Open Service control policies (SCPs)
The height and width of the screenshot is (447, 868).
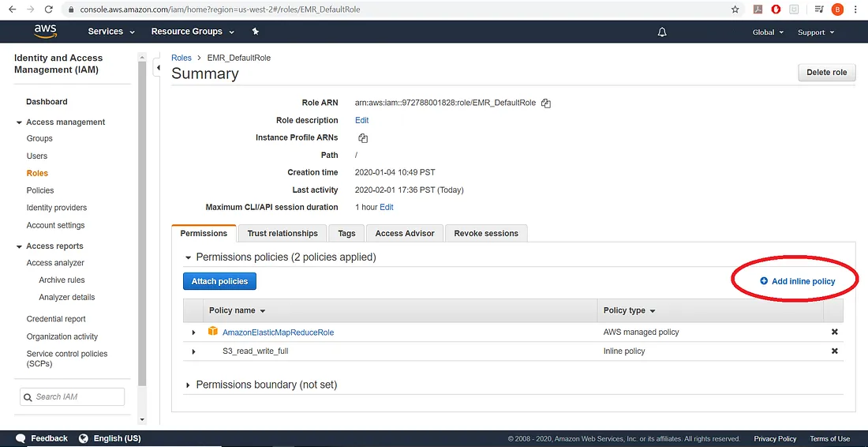(x=67, y=359)
